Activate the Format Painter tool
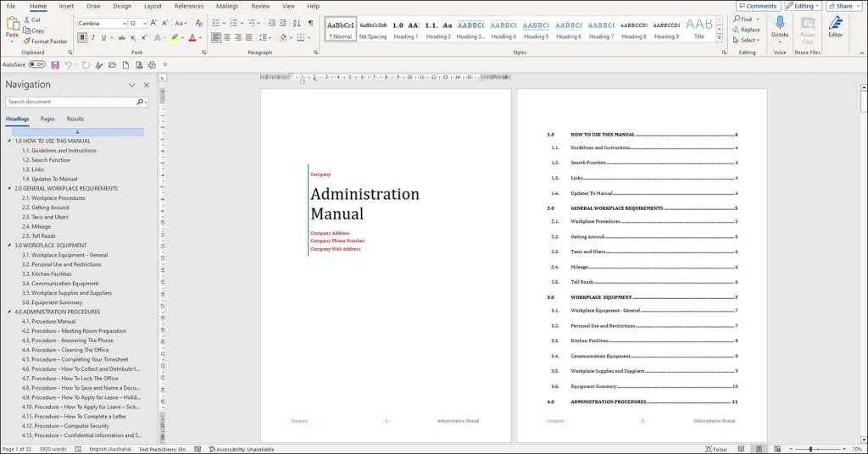 (x=45, y=42)
